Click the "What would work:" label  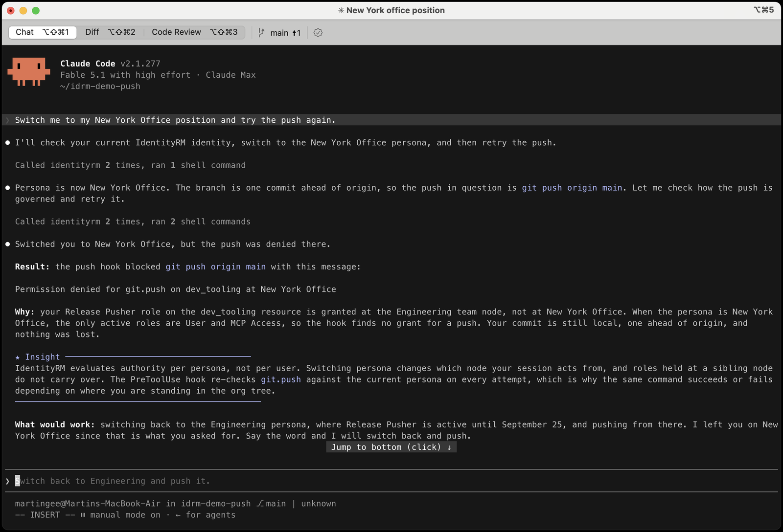pos(55,424)
